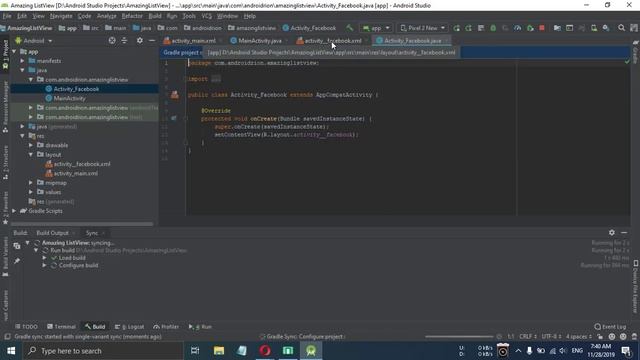Expand the values folder
Viewport: 640px width, 360px height.
click(31, 192)
